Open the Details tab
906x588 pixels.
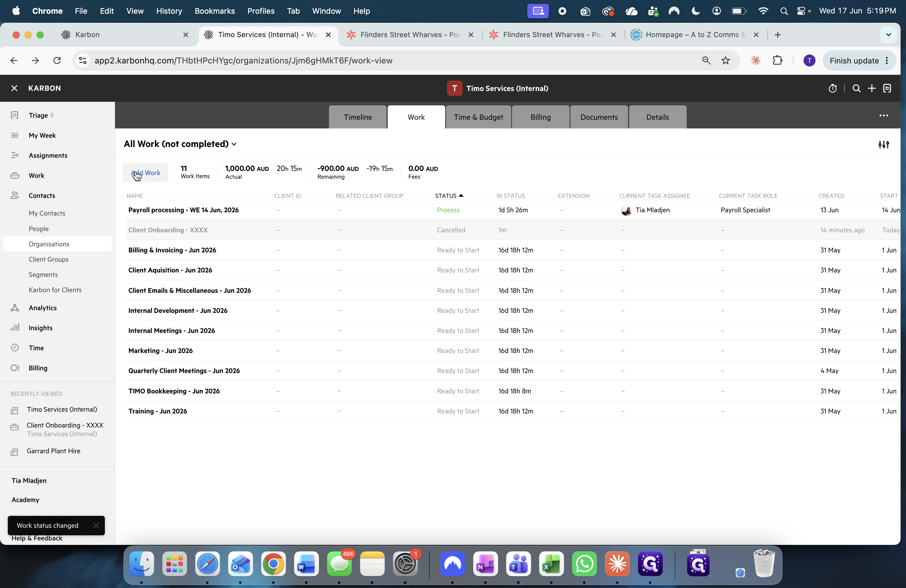(657, 117)
